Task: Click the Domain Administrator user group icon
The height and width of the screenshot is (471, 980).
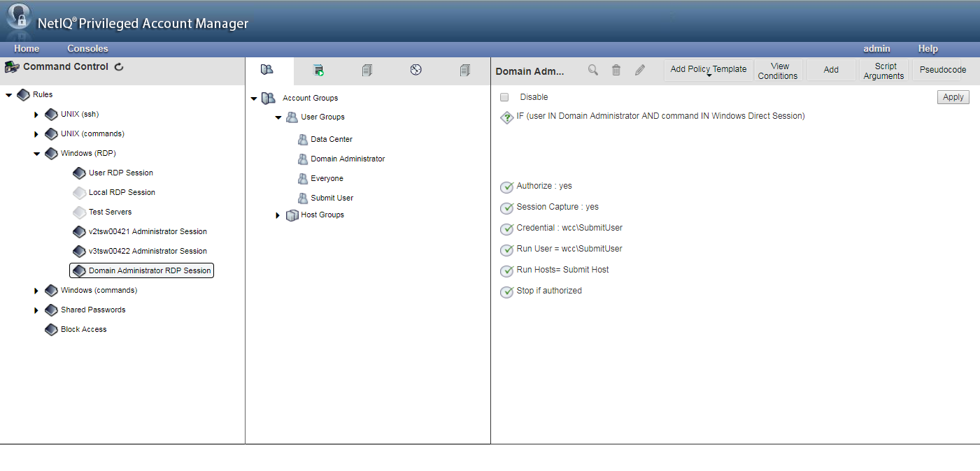Action: [303, 159]
